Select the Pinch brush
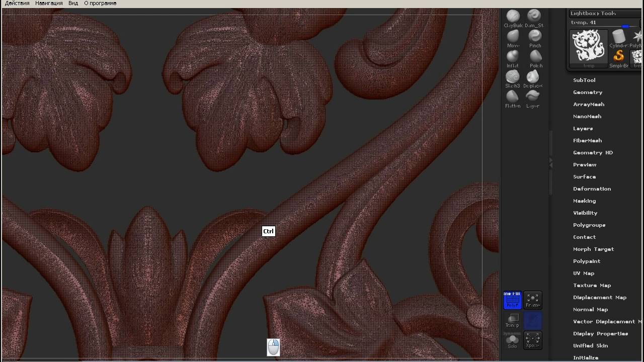 click(534, 39)
